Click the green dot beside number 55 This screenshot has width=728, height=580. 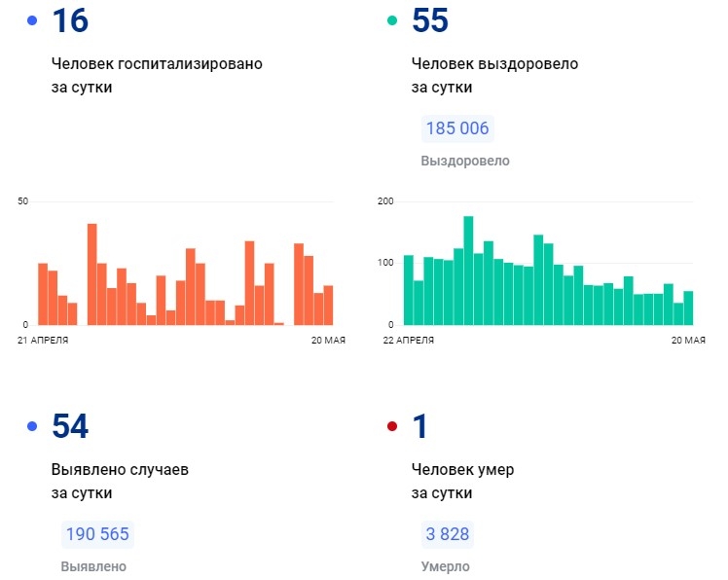pos(392,20)
